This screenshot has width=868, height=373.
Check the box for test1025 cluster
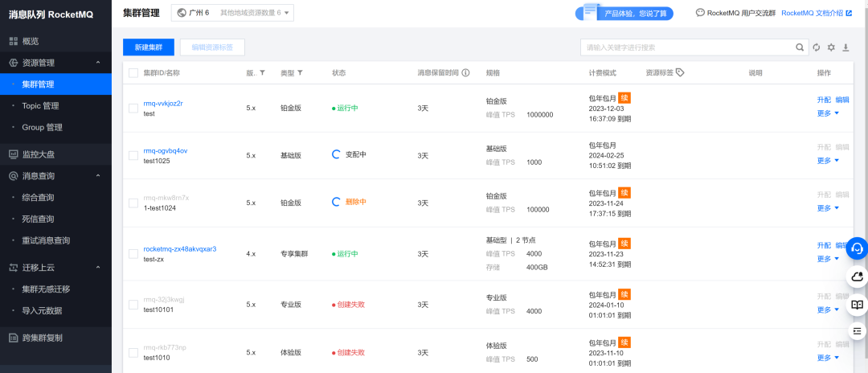pyautogui.click(x=133, y=155)
